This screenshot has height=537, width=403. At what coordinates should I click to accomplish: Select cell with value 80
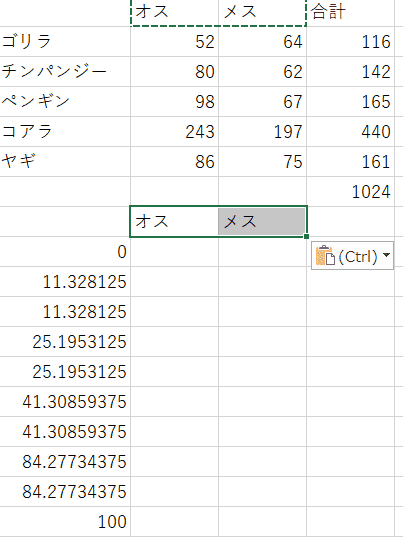coord(174,72)
